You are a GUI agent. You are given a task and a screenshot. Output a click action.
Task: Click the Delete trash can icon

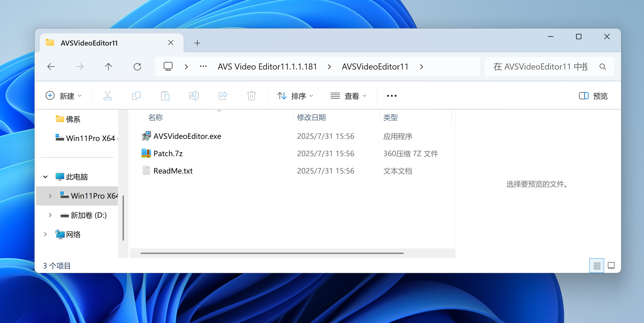(251, 96)
